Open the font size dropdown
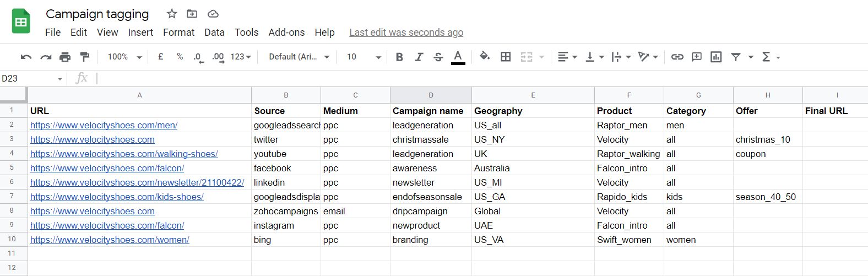Screen dimensions: 868x276 click(364, 57)
